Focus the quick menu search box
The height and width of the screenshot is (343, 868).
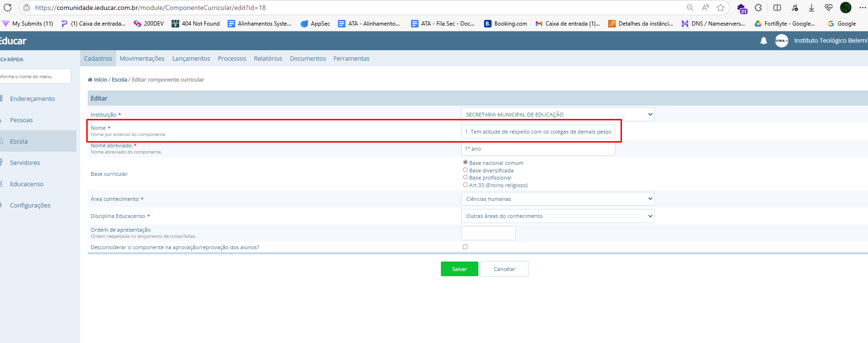(35, 76)
